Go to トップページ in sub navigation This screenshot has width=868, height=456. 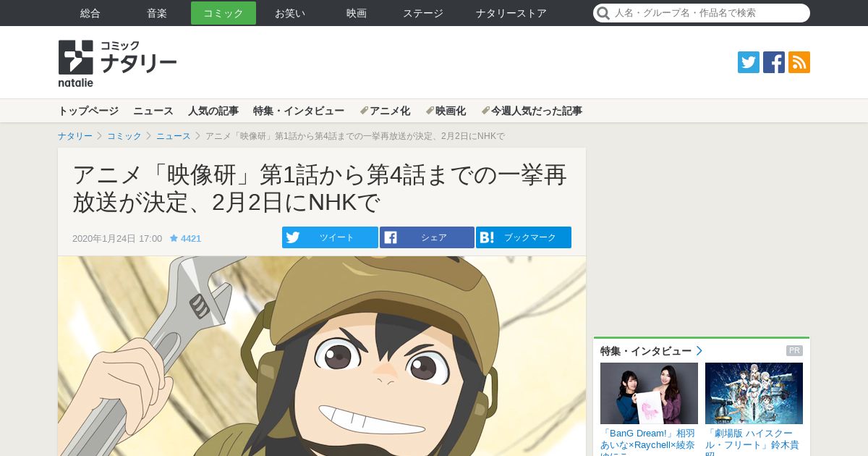click(x=88, y=111)
